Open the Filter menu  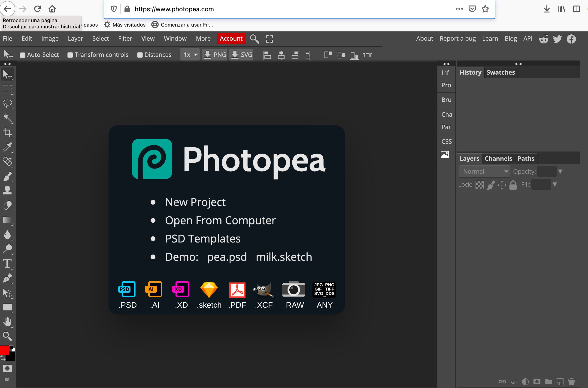pos(125,39)
